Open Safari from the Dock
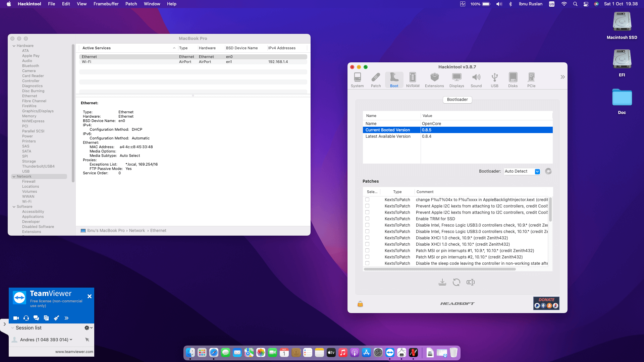644x362 pixels. pos(214,353)
